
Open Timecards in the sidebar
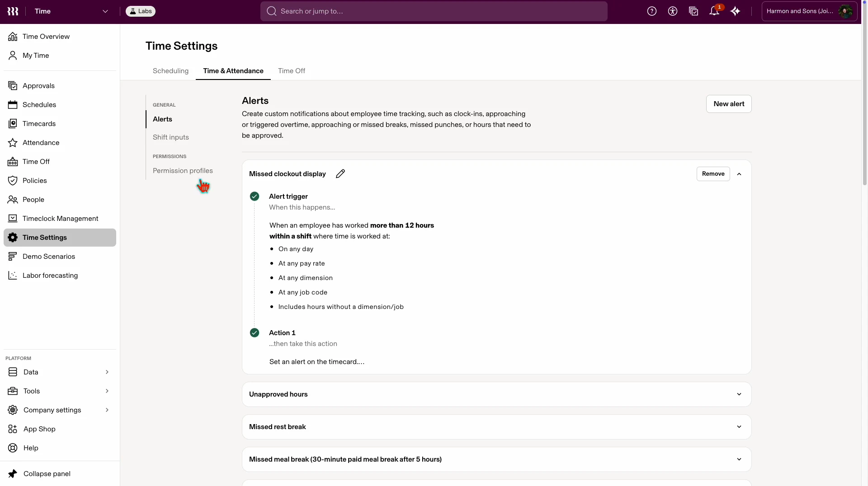(x=60, y=124)
